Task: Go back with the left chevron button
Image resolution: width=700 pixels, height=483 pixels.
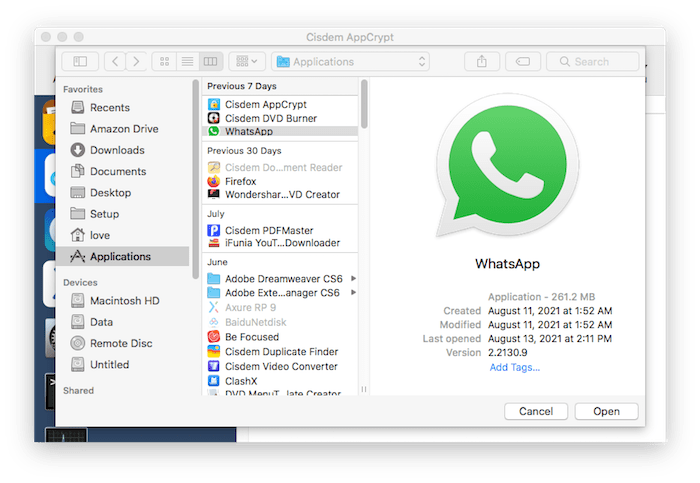Action: tap(115, 61)
